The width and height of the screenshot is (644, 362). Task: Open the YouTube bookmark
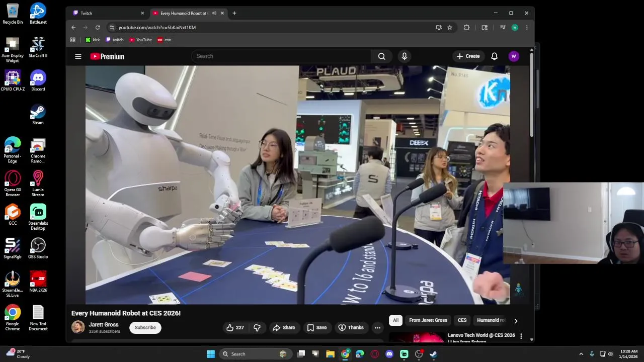point(140,40)
